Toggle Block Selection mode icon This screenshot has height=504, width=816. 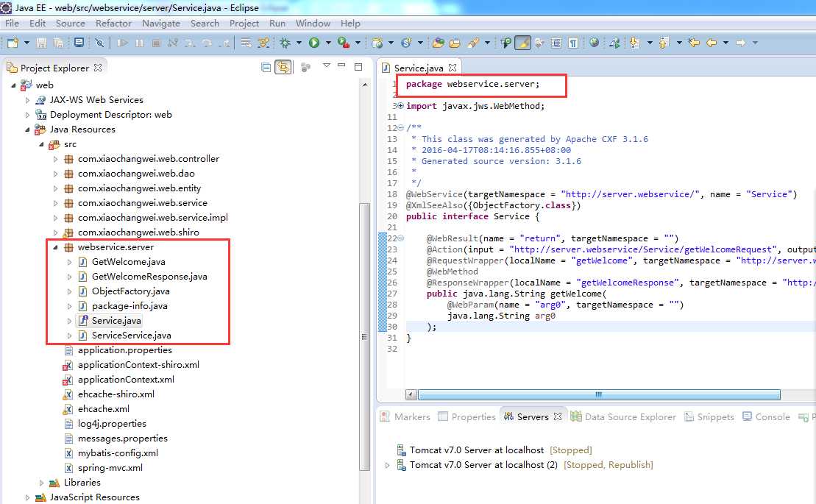(x=556, y=43)
